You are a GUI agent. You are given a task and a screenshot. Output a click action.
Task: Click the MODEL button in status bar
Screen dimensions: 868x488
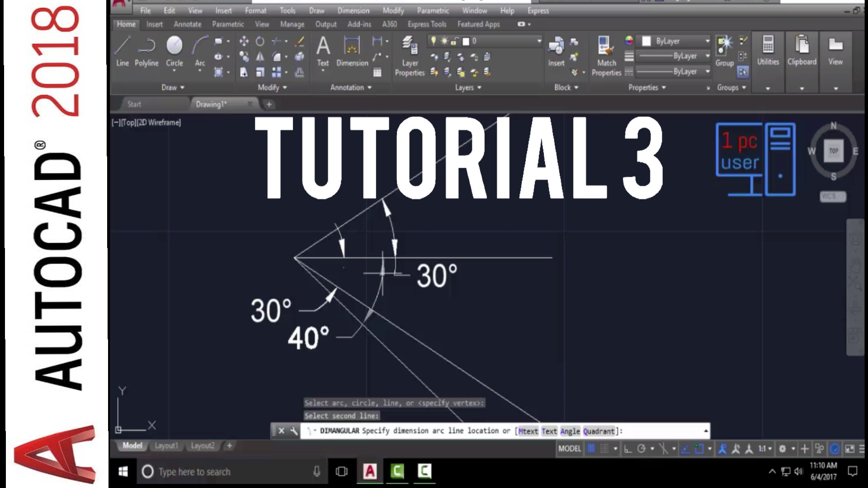click(569, 449)
